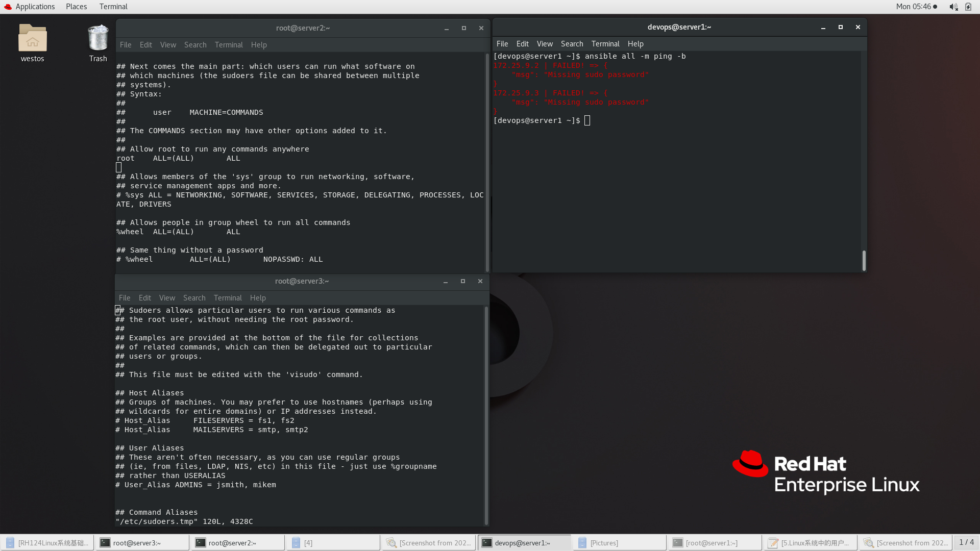Click the devops@server1 terminal scrollbar
Screen dimensions: 980x551
(864, 260)
